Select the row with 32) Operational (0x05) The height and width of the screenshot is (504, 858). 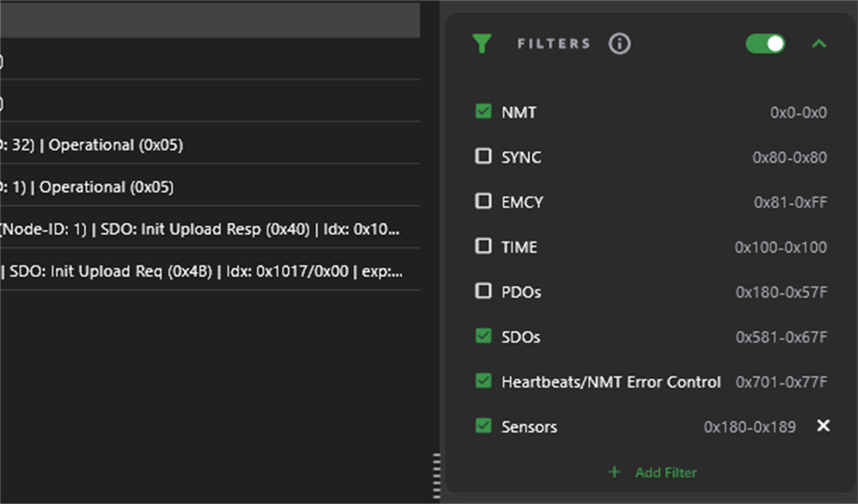210,145
